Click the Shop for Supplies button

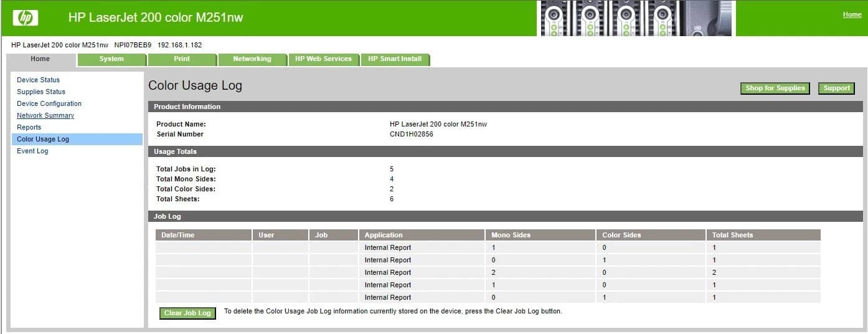click(x=775, y=88)
